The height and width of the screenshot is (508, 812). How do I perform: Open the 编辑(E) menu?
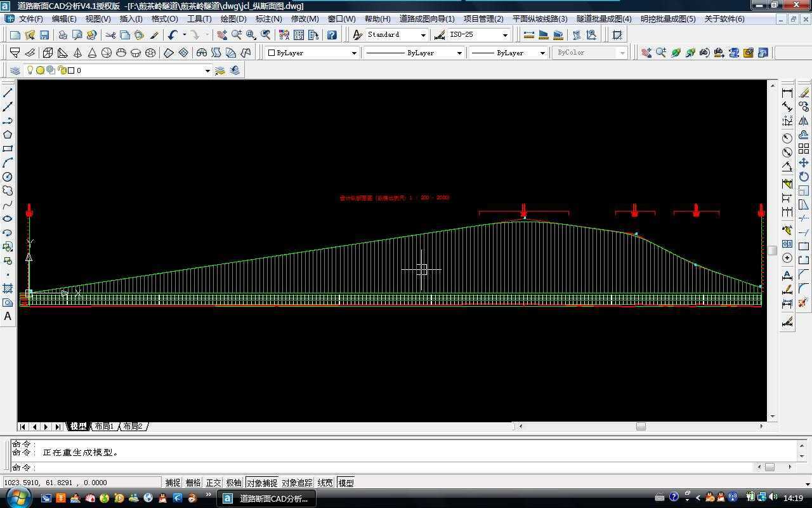(64, 18)
